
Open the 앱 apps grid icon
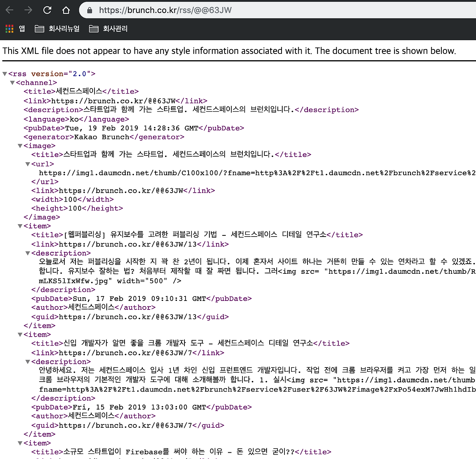[x=9, y=28]
